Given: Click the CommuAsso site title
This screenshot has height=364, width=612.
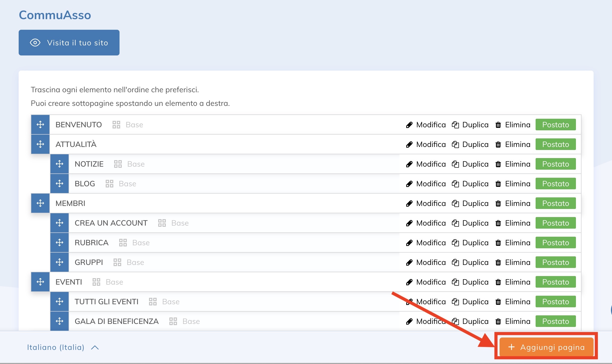Looking at the screenshot, I should 55,15.
